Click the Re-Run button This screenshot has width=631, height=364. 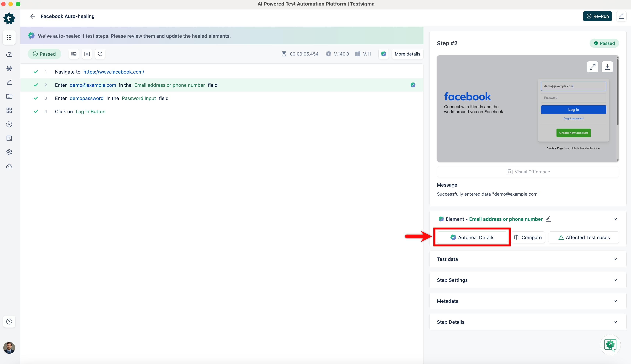tap(598, 16)
